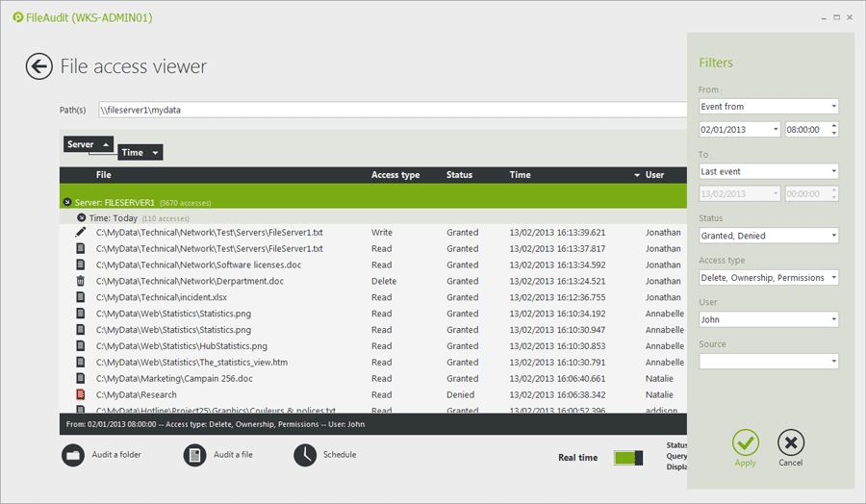Click the green Apply checkmark icon

pos(746,442)
